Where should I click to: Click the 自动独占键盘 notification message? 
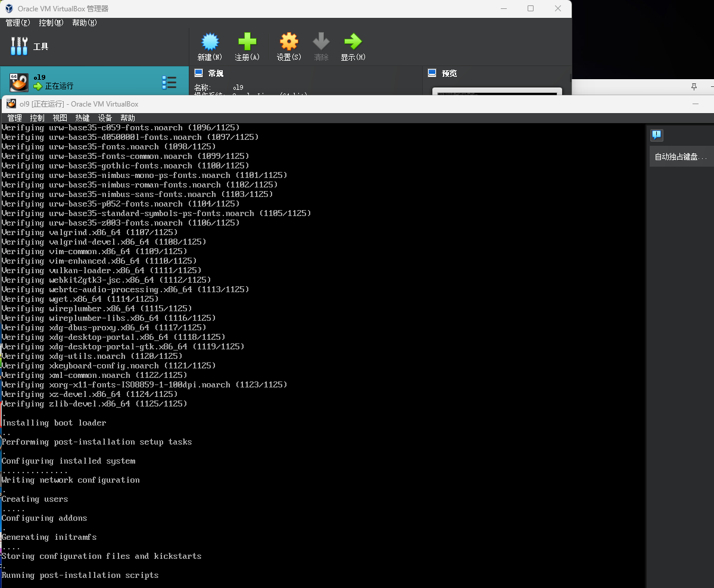click(x=681, y=157)
